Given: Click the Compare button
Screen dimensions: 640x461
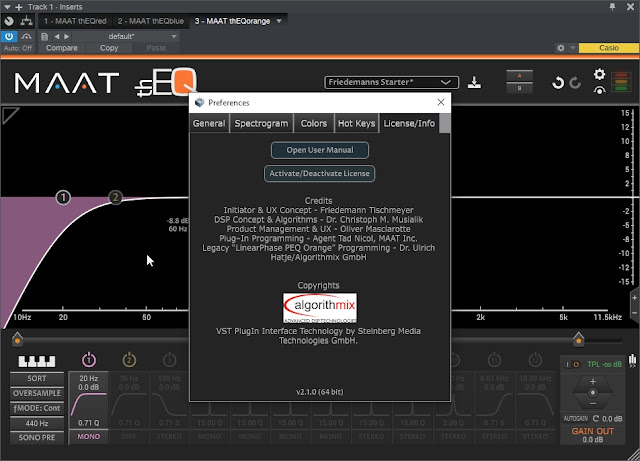Looking at the screenshot, I should (x=62, y=48).
